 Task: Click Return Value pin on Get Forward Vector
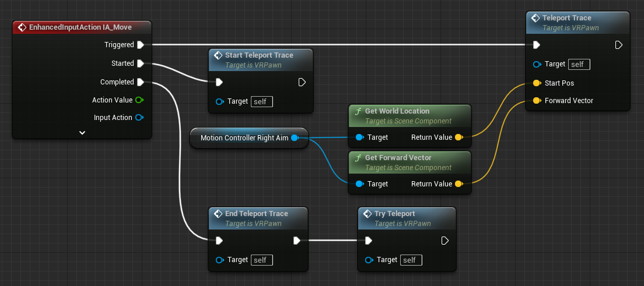click(x=459, y=184)
